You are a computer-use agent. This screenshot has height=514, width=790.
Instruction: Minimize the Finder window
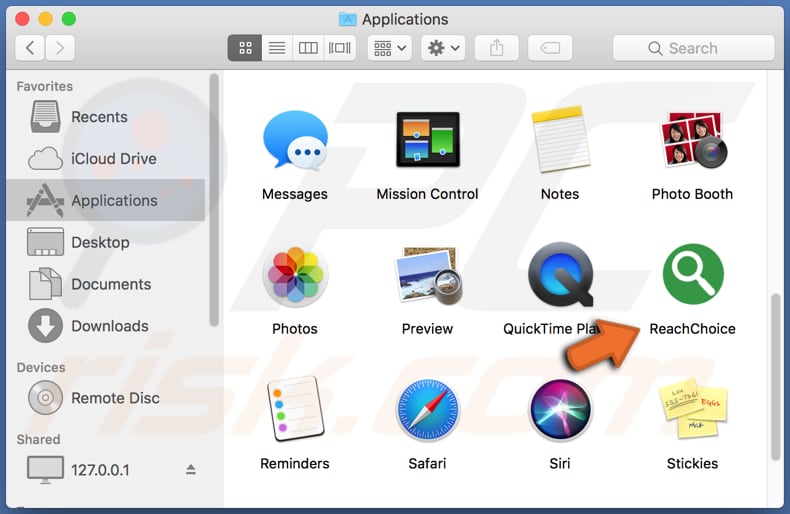[x=46, y=19]
